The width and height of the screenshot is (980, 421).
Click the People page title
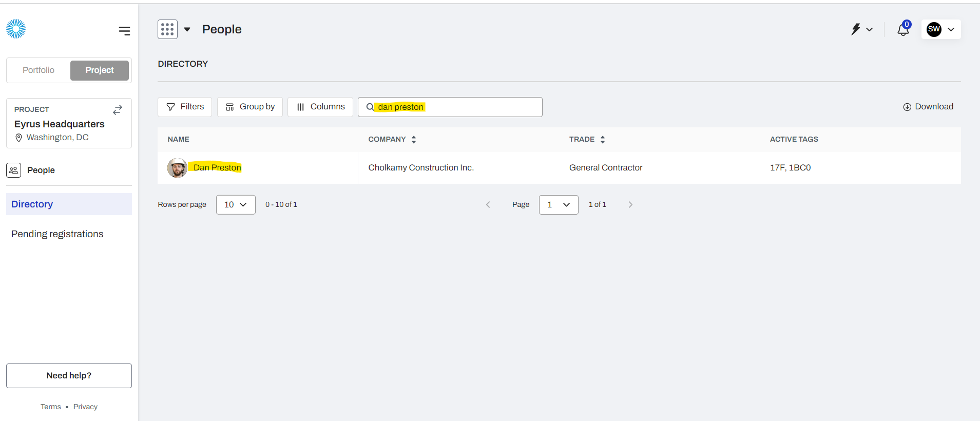pos(222,29)
